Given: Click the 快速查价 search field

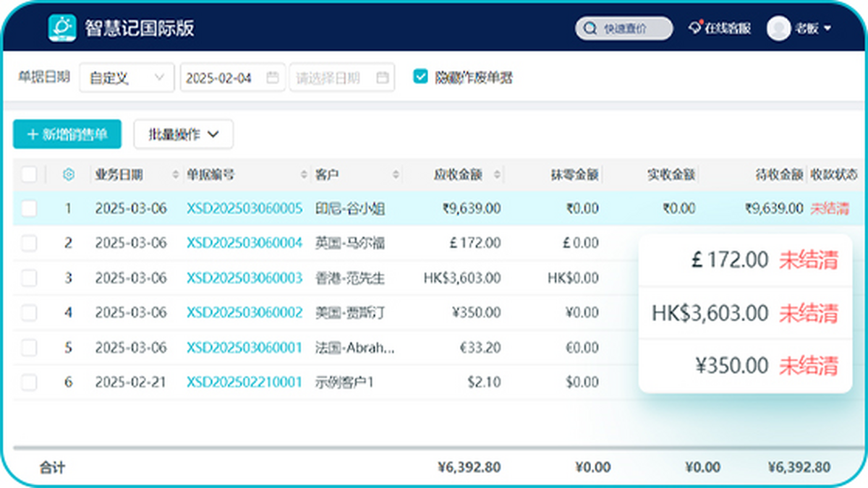Looking at the screenshot, I should tap(624, 29).
